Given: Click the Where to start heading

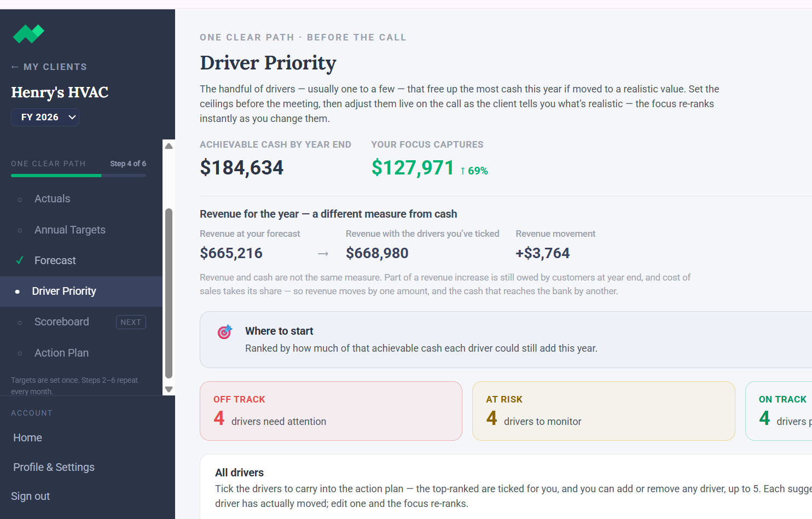Looking at the screenshot, I should click(x=279, y=331).
